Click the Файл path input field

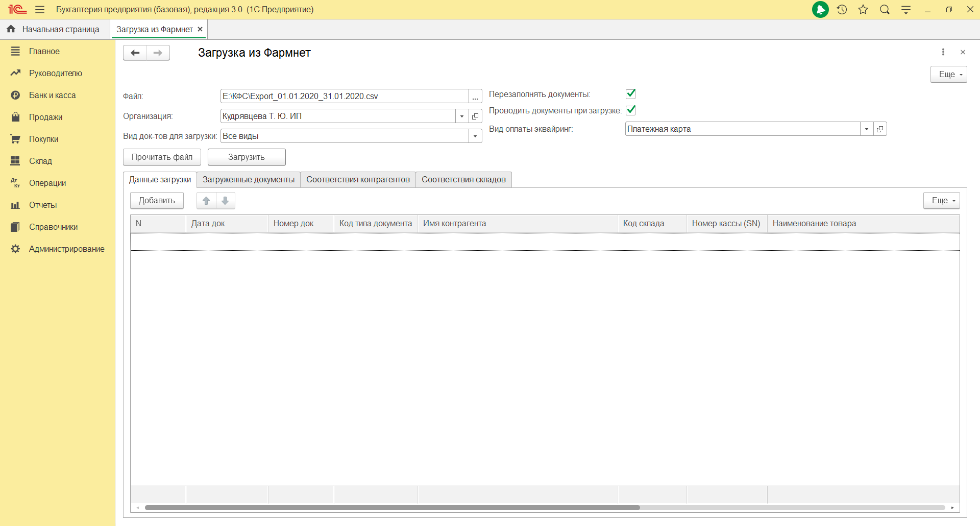click(344, 97)
